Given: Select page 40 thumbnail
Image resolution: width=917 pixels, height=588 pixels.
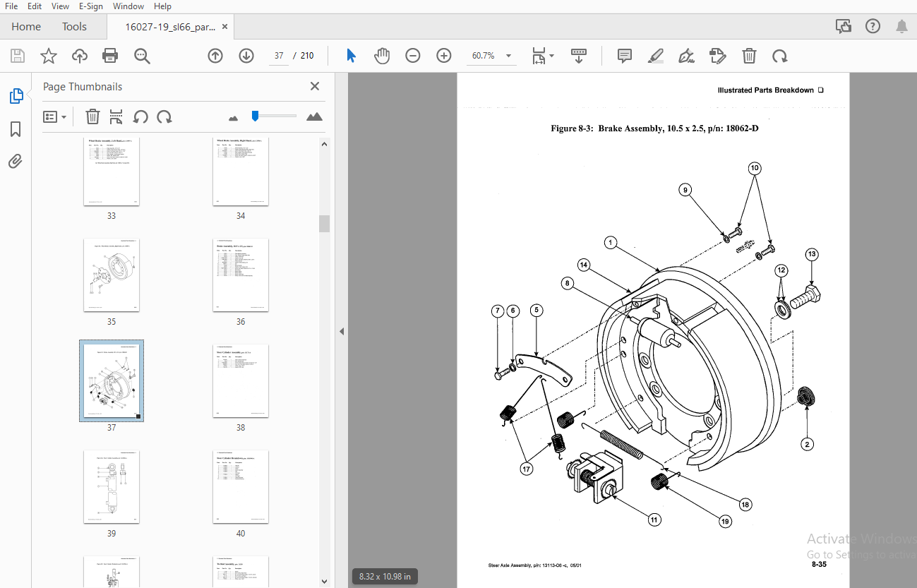Looking at the screenshot, I should coord(241,486).
